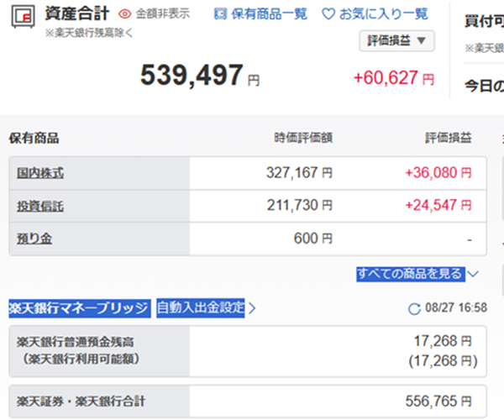Open the 楽天銀行マネーブリッジ link
The height and width of the screenshot is (420, 504).
point(79,308)
